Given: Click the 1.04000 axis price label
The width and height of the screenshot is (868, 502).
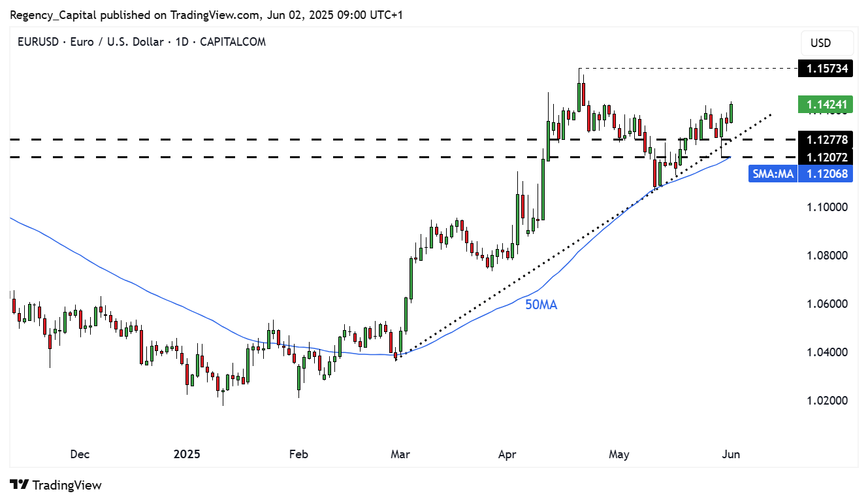Looking at the screenshot, I should [827, 352].
